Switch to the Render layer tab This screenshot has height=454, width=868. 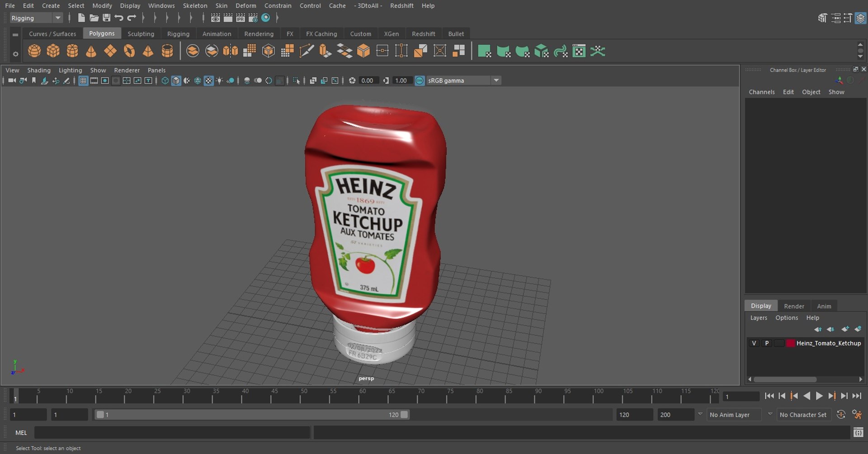(794, 306)
